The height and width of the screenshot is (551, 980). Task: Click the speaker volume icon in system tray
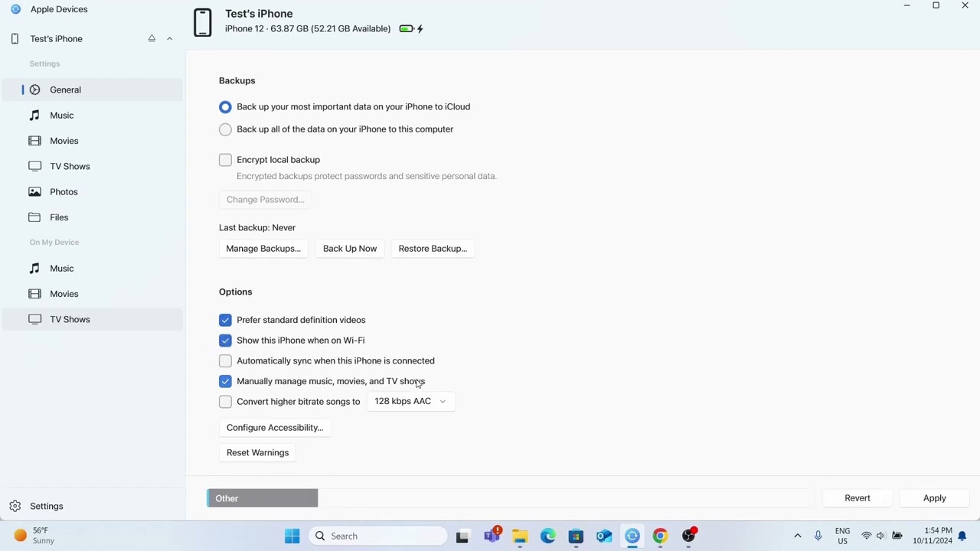[x=880, y=536]
